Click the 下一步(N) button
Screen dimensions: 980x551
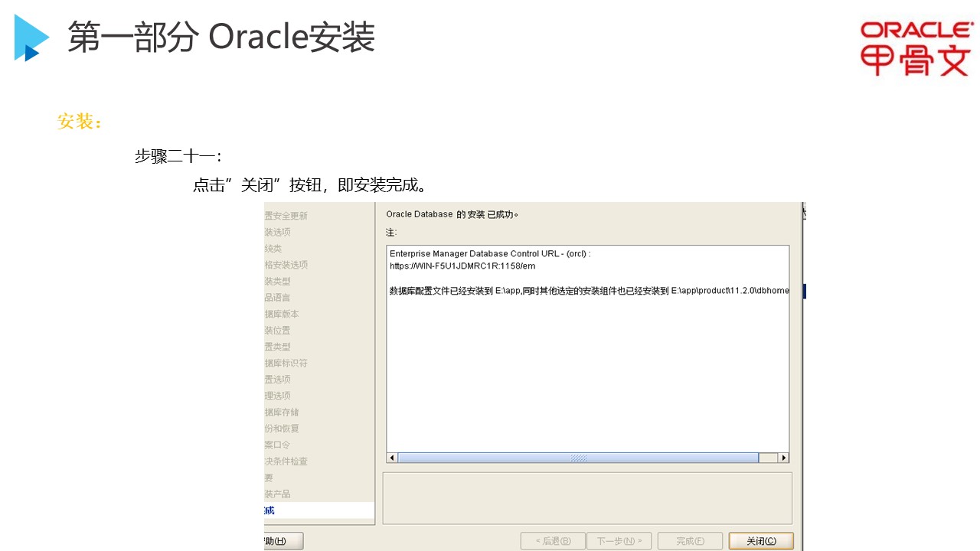click(619, 541)
